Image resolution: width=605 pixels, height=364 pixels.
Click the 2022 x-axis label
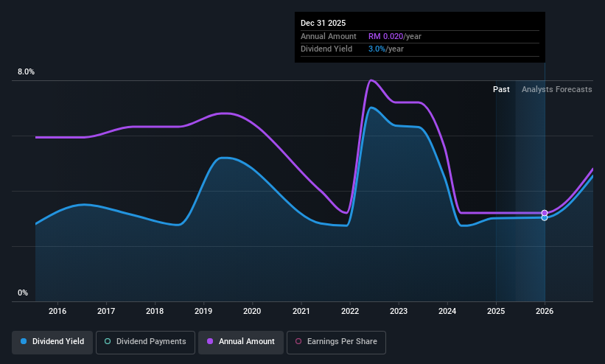point(350,311)
